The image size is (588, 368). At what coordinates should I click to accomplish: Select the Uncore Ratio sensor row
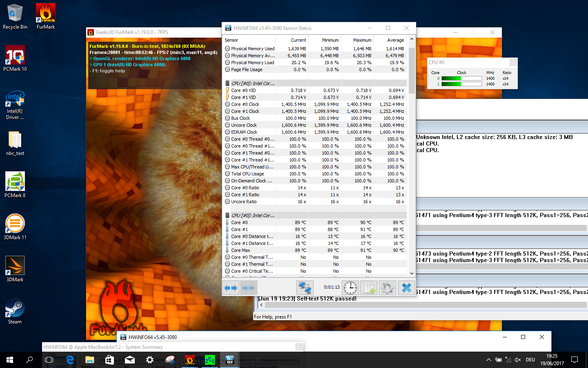[x=315, y=202]
